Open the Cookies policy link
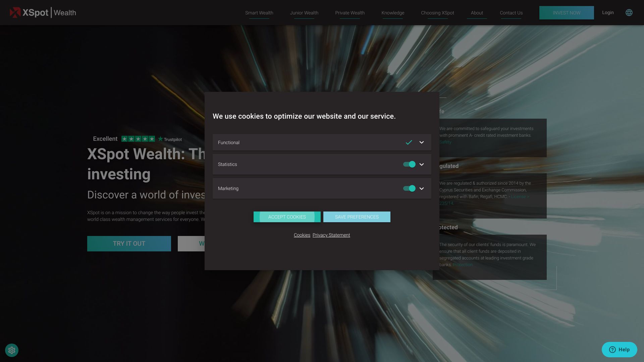The height and width of the screenshot is (362, 644). pyautogui.click(x=302, y=235)
